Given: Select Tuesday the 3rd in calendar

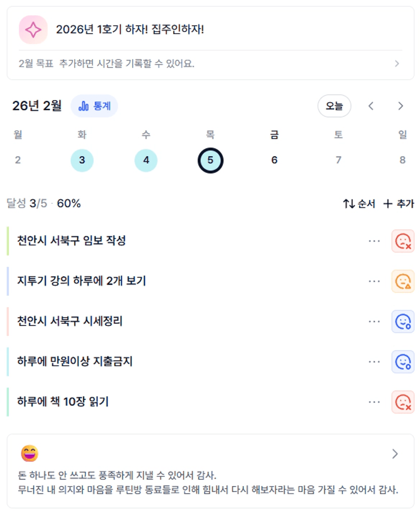Looking at the screenshot, I should pyautogui.click(x=82, y=161).
